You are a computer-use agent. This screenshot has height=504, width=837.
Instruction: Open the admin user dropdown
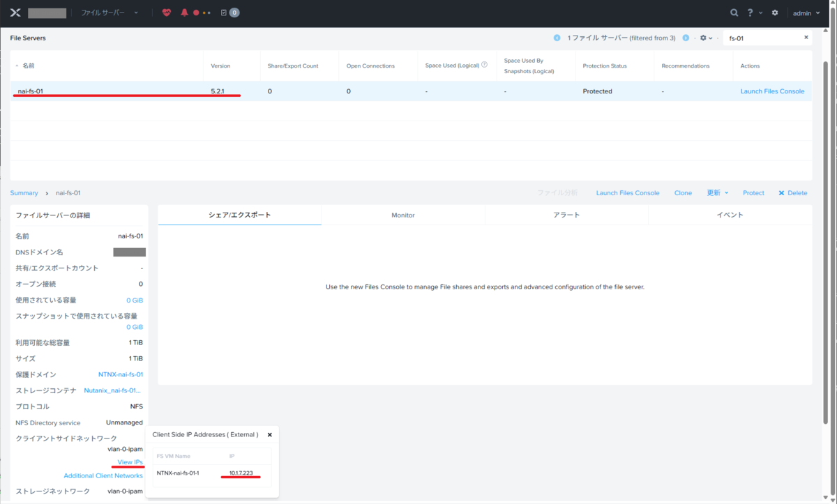point(806,13)
